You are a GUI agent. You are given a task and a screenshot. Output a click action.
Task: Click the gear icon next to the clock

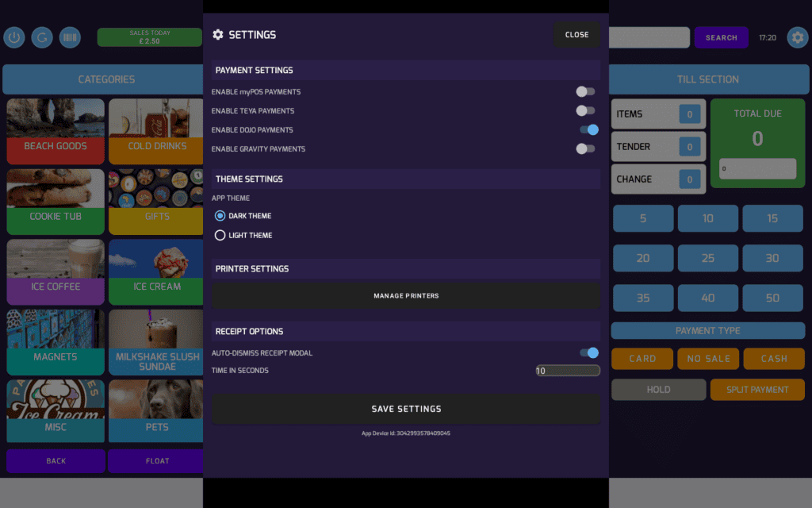click(x=798, y=37)
